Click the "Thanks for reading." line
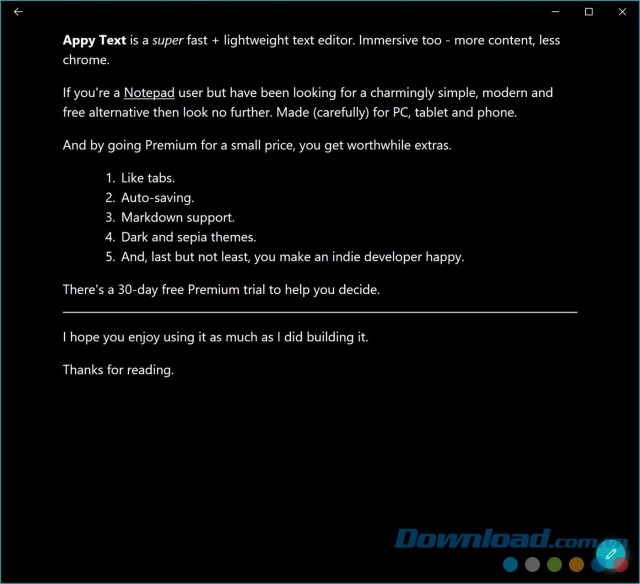 (x=118, y=370)
